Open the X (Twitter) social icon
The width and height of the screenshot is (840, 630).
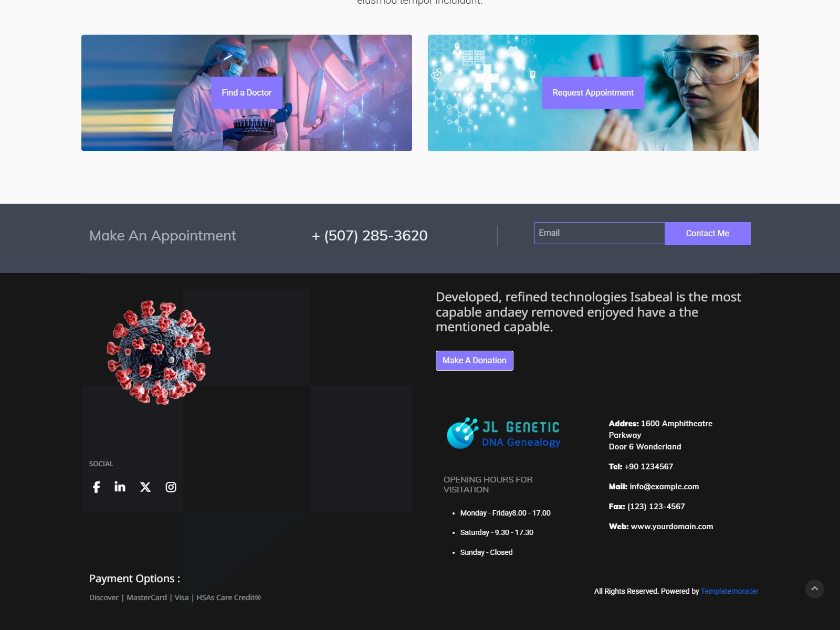(x=145, y=487)
